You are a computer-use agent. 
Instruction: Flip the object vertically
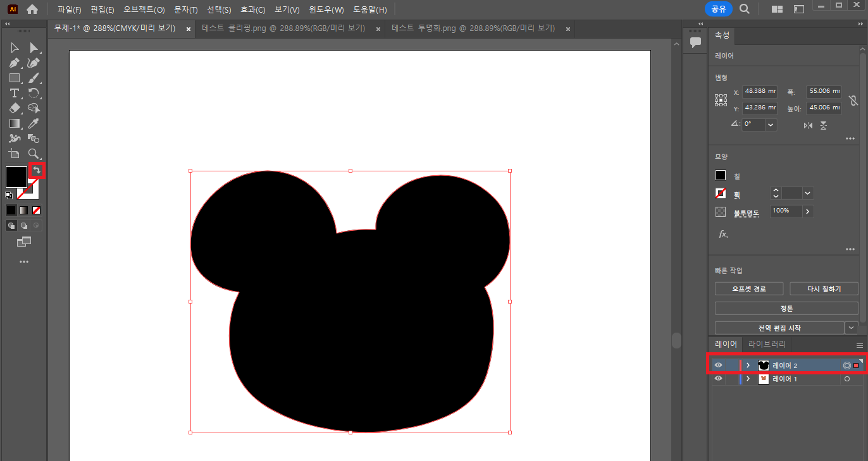[823, 125]
